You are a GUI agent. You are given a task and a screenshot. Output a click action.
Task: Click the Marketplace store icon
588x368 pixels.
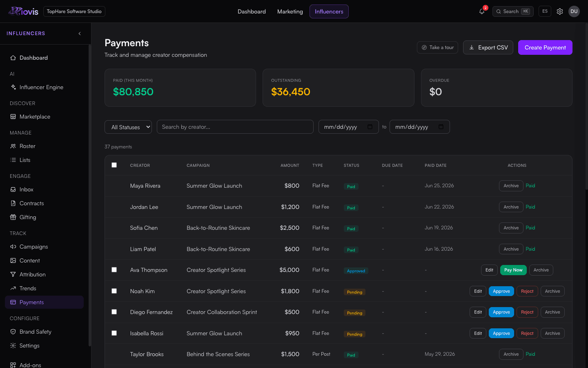13,117
